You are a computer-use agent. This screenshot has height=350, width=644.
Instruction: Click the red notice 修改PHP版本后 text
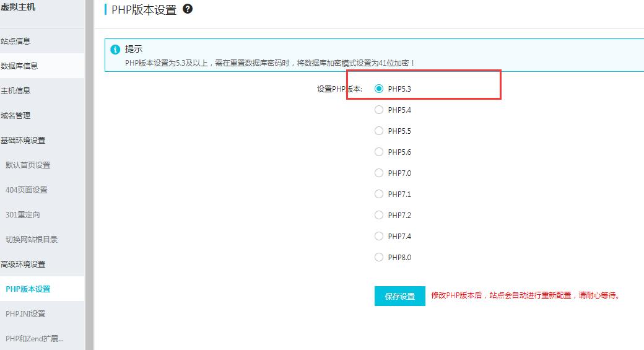tap(525, 295)
